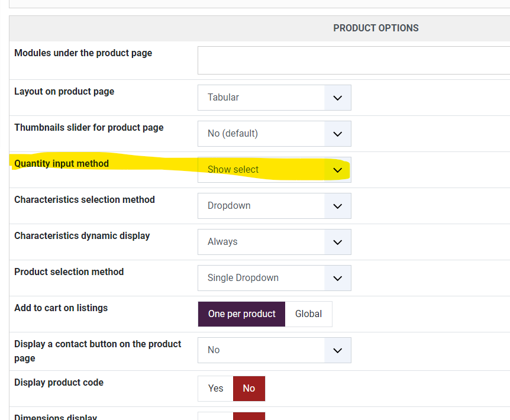Screen dimensions: 510x420
Task: Click the Product Options section header
Action: [x=376, y=28]
